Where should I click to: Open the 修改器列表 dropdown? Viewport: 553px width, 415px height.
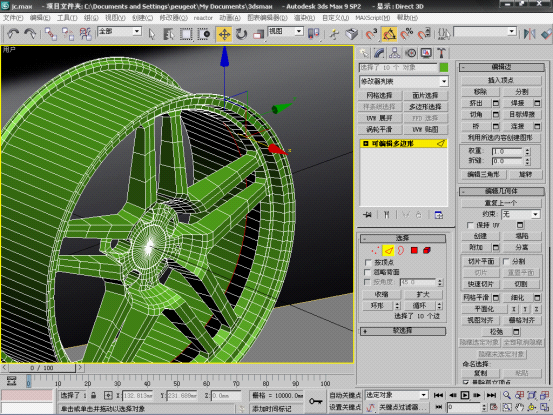[403, 81]
